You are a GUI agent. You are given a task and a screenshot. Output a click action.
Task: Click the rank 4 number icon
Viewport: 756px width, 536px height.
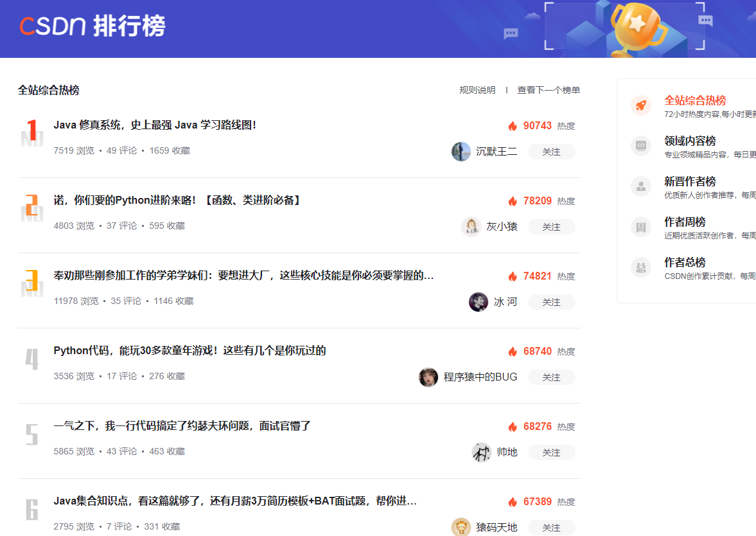[x=32, y=359]
